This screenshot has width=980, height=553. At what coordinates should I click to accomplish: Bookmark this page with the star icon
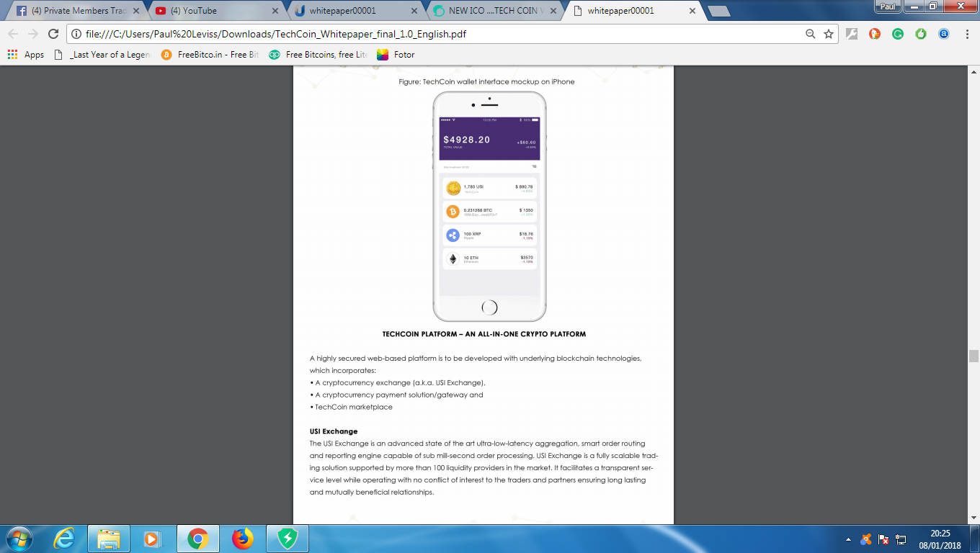click(829, 34)
